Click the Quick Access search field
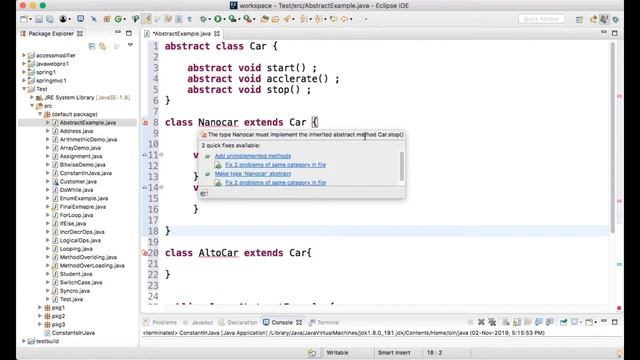 click(542, 19)
